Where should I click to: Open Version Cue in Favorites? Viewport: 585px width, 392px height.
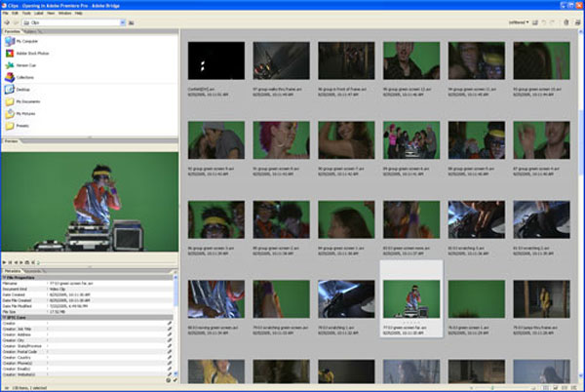tap(20, 65)
